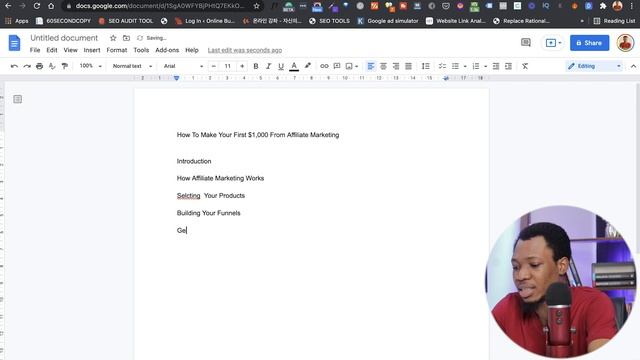Open the Arial font dropdown
This screenshot has height=360, width=640.
[x=183, y=66]
